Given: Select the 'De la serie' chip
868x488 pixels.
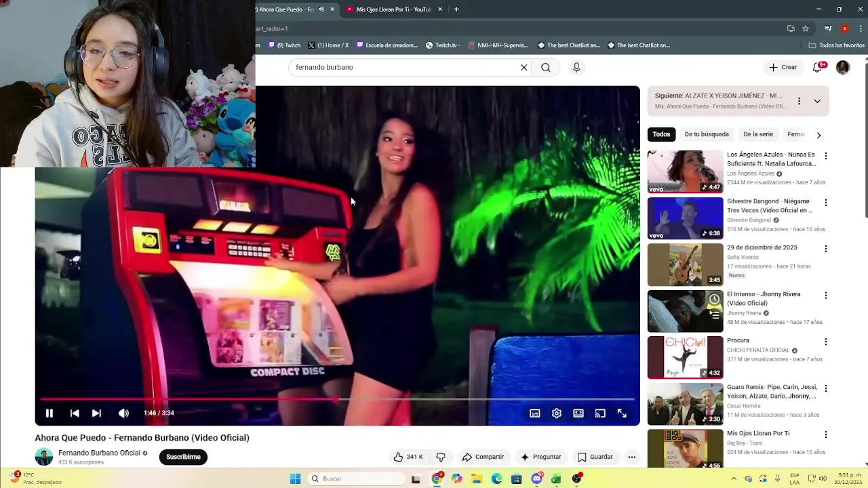Looking at the screenshot, I should pos(758,134).
